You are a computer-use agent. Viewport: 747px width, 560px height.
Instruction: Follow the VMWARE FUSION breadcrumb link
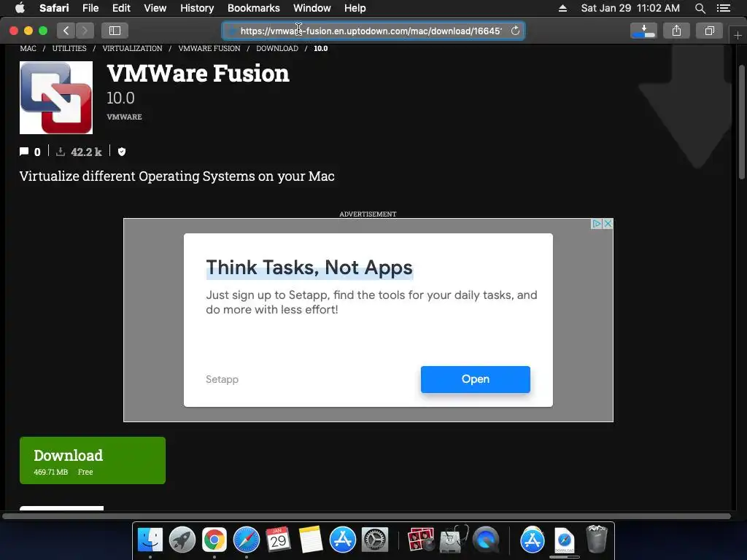[x=209, y=49]
